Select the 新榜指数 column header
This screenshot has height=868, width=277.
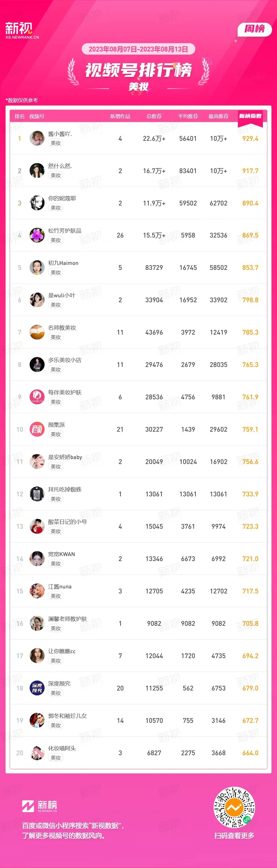coord(250,116)
